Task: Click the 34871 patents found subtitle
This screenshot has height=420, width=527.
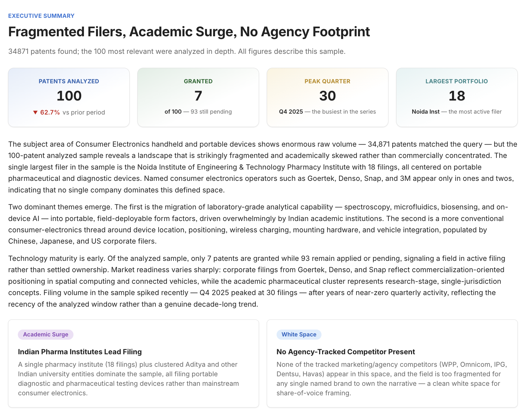Action: [177, 51]
